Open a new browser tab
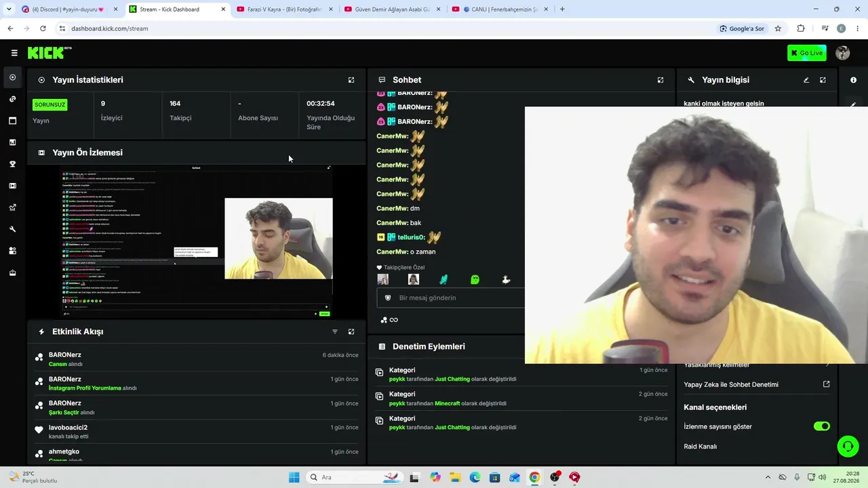Image resolution: width=868 pixels, height=488 pixels. [x=562, y=9]
